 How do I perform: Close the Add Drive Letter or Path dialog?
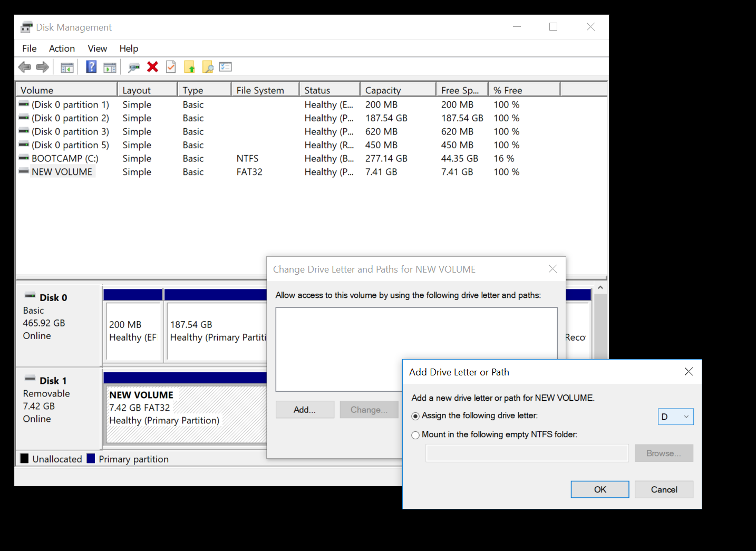[689, 372]
